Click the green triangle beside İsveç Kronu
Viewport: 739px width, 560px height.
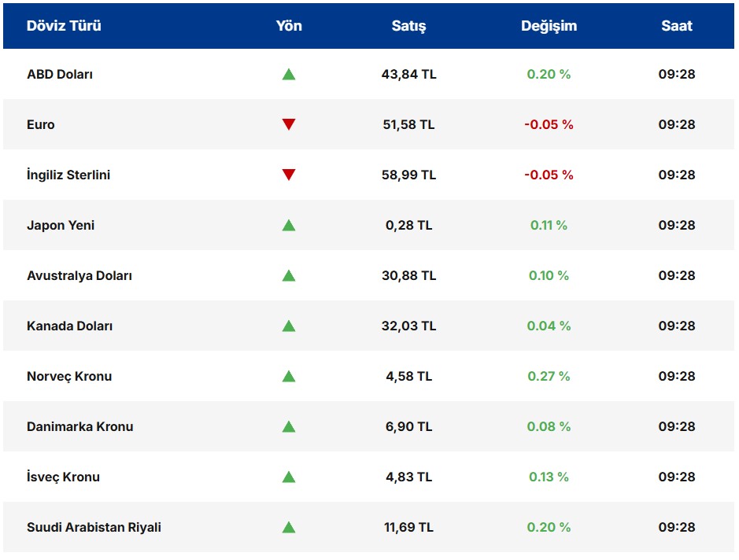(x=290, y=477)
